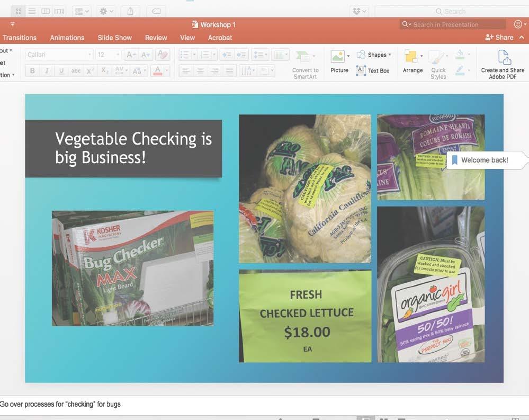The width and height of the screenshot is (529, 420).
Task: Align text right
Action: (x=214, y=71)
